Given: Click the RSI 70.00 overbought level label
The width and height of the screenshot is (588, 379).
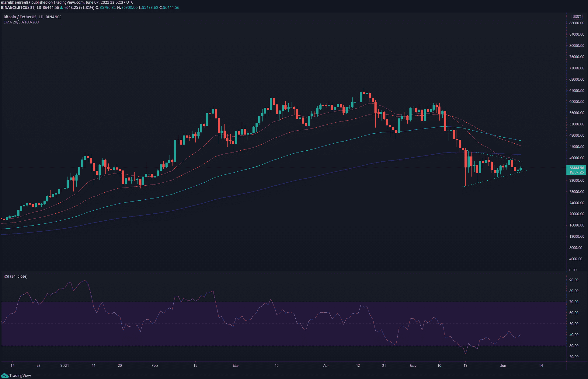Looking at the screenshot, I should pos(574,302).
